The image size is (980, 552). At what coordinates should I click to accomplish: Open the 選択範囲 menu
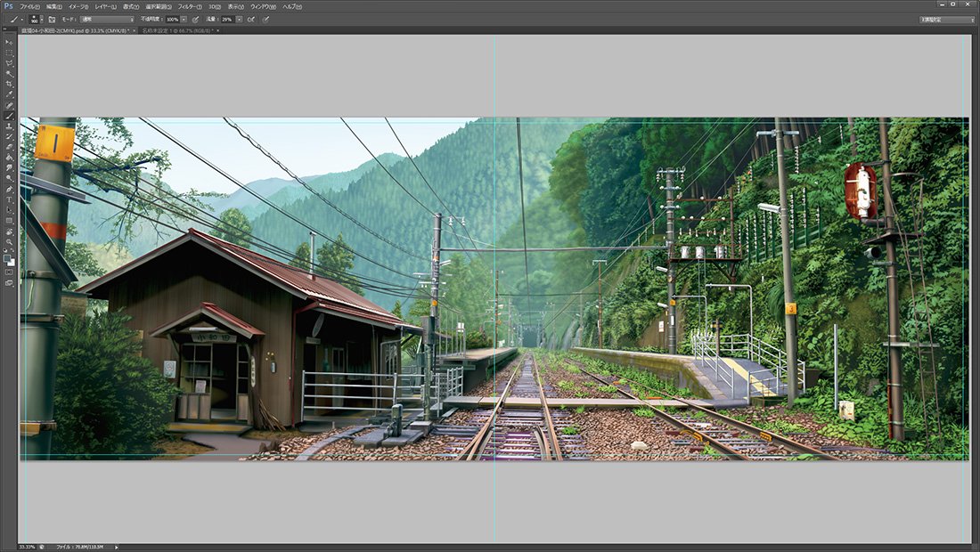[x=159, y=7]
